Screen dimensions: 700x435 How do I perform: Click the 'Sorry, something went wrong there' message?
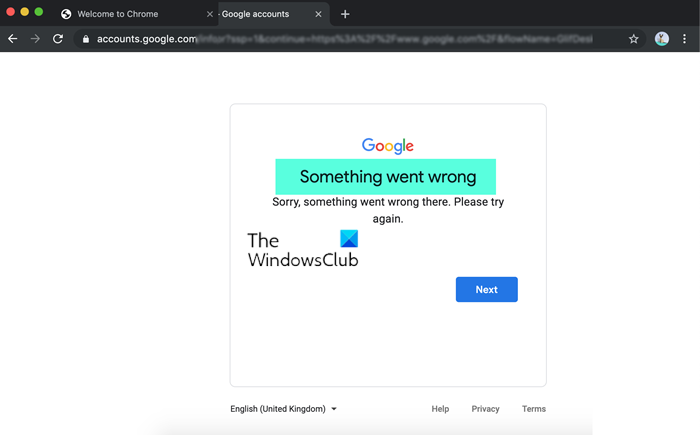click(x=388, y=210)
